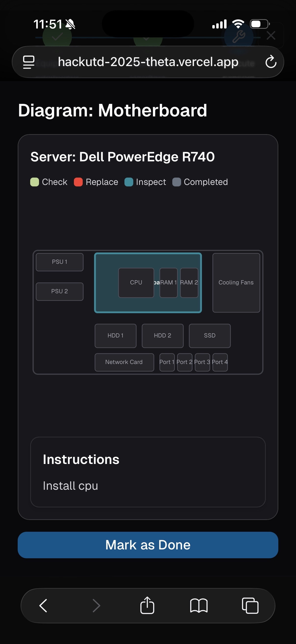This screenshot has width=296, height=644.
Task: Open the page settings icon in the address bar
Action: coord(28,62)
